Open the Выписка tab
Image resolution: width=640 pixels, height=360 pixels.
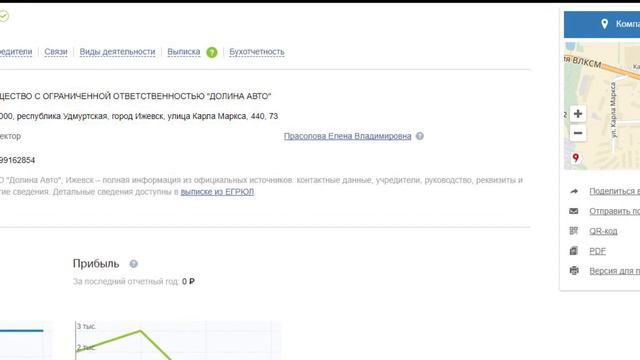coord(184,52)
